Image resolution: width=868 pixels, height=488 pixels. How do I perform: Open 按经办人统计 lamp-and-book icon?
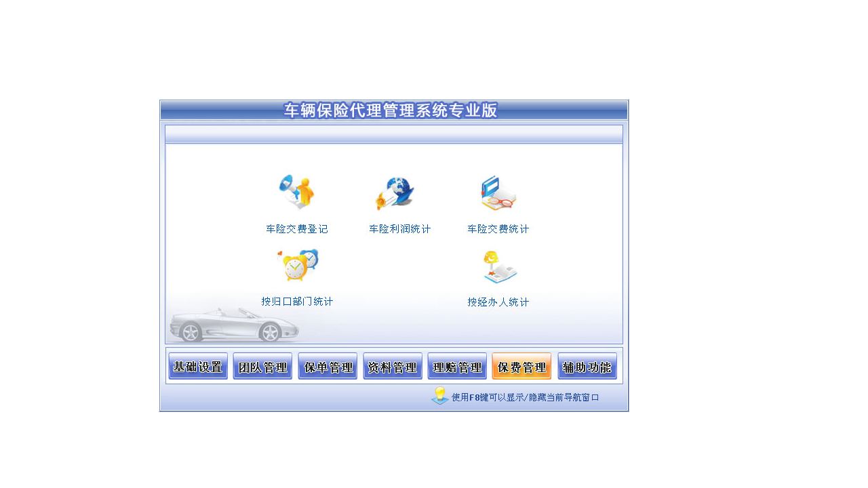(x=500, y=266)
